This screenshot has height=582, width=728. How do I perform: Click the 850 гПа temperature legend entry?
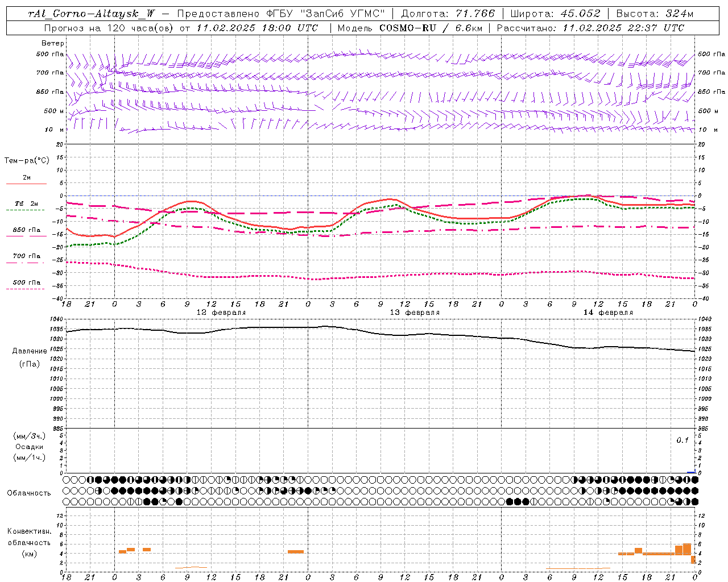[27, 230]
